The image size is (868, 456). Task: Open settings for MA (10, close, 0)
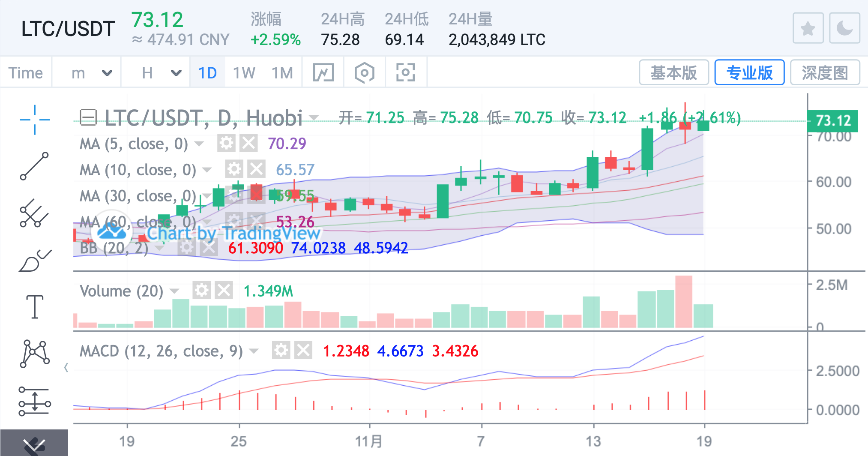pos(234,169)
